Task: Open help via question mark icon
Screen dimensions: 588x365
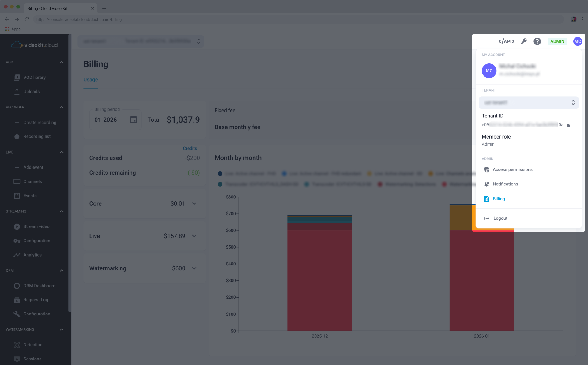Action: [537, 41]
